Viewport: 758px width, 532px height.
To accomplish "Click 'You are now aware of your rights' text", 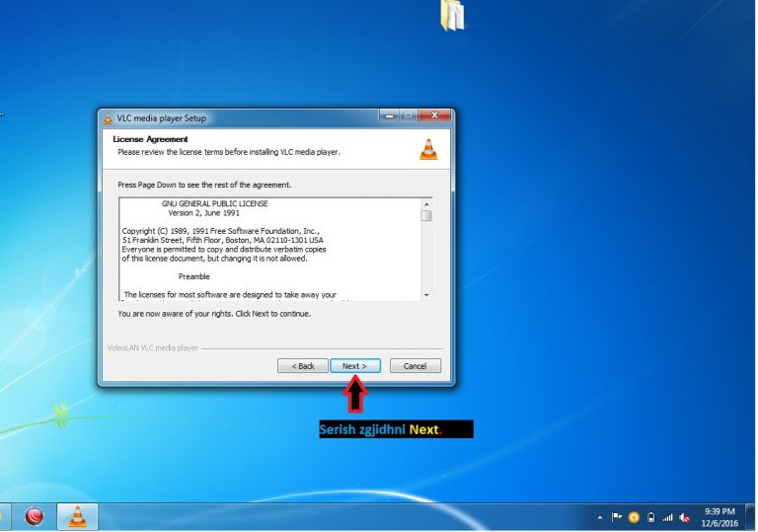I will click(x=214, y=314).
